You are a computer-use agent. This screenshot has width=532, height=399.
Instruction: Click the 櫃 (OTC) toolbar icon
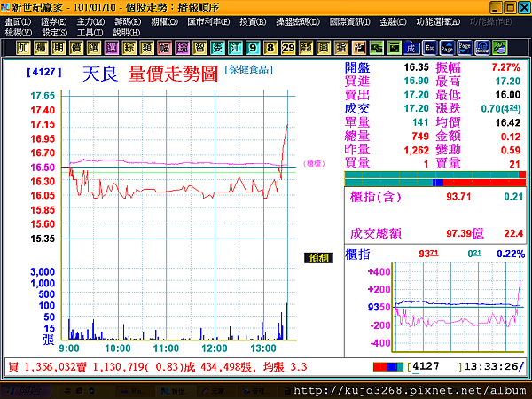click(x=41, y=48)
